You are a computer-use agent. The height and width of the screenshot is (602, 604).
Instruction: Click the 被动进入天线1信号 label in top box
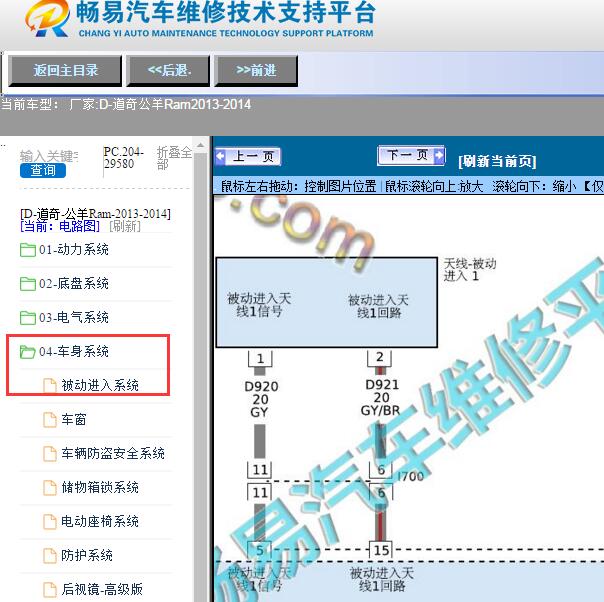coord(259,305)
